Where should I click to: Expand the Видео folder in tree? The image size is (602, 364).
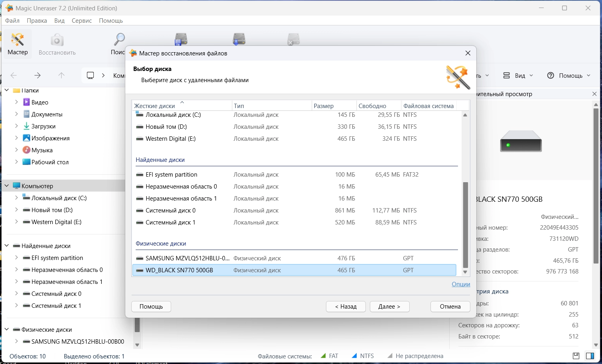click(x=16, y=102)
